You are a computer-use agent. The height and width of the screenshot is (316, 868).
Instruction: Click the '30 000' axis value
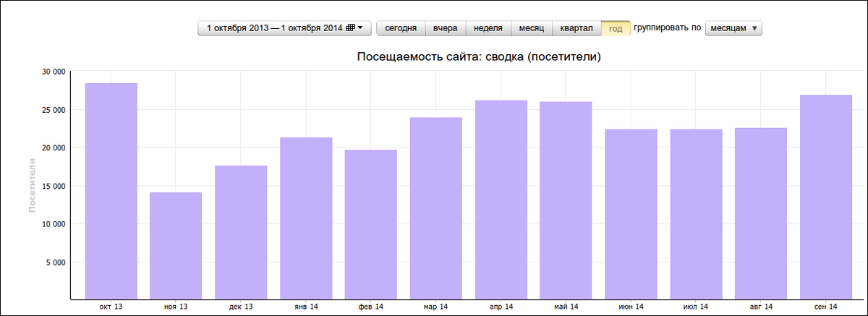coord(53,72)
